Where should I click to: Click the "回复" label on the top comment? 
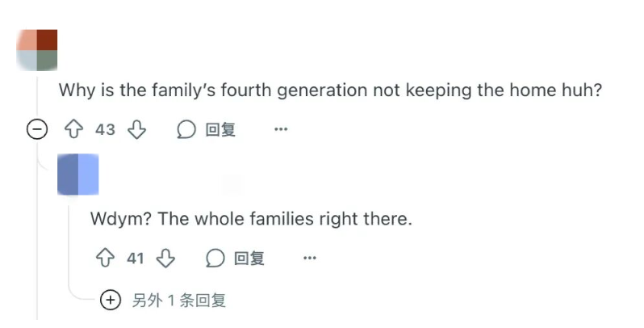coord(220,129)
